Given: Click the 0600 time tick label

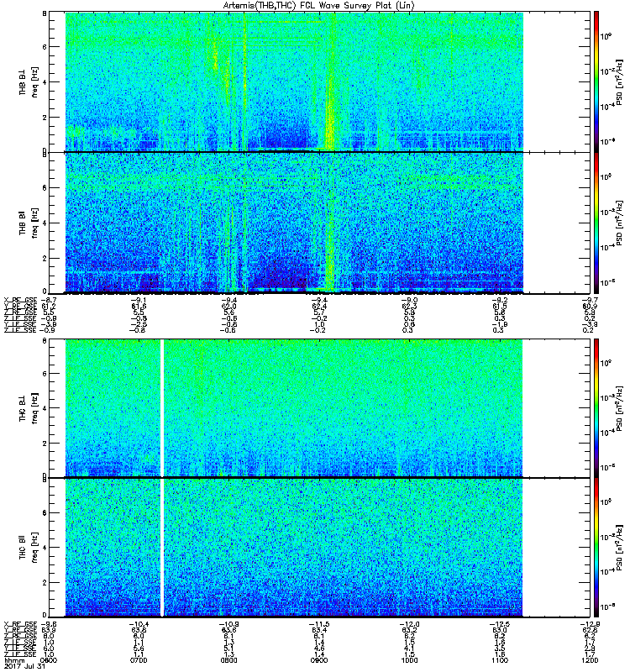Looking at the screenshot, I should 48,660.
